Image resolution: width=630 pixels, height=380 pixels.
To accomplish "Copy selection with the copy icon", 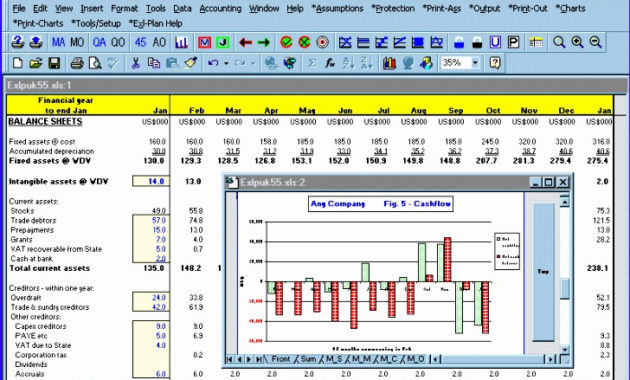I will [154, 63].
